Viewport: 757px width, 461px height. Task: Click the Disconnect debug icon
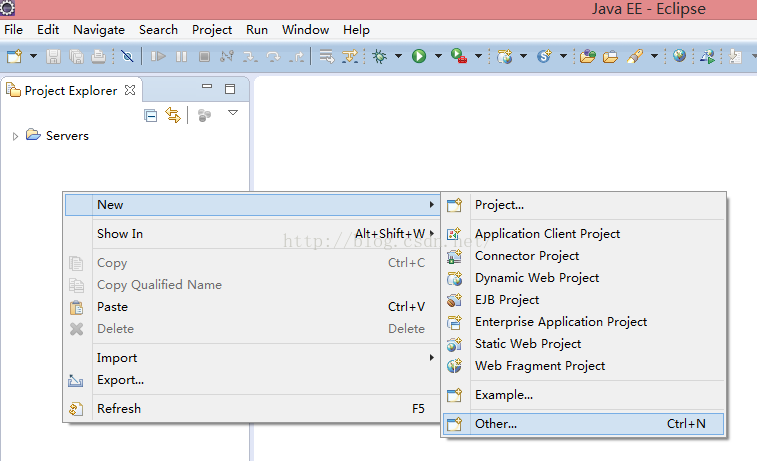(227, 56)
